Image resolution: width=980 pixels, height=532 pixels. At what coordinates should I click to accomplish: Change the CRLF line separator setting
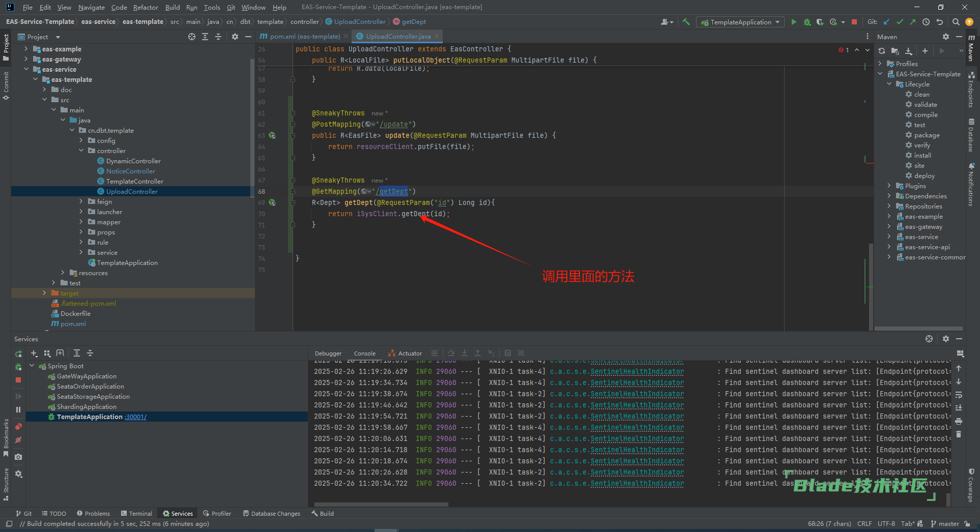pyautogui.click(x=864, y=523)
